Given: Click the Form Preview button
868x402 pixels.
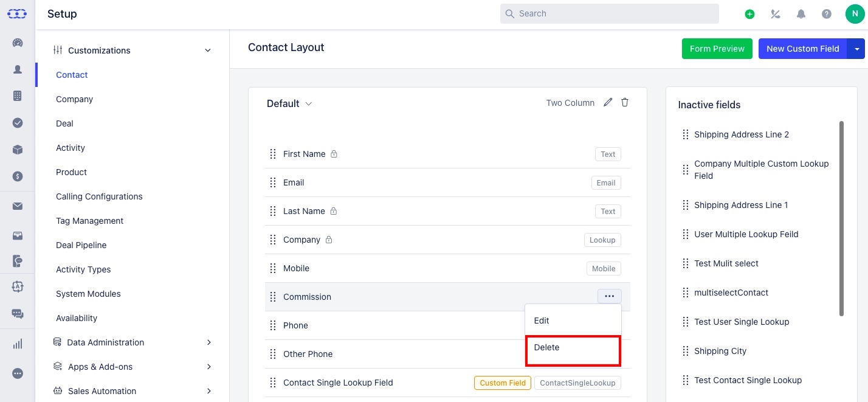Looking at the screenshot, I should click(x=717, y=49).
